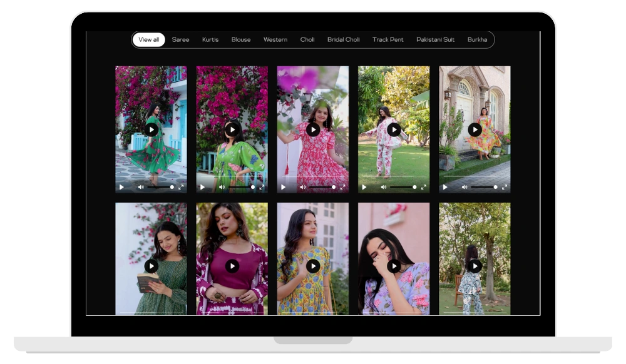This screenshot has width=626, height=364.
Task: Mute the first green dress video
Action: tap(141, 187)
